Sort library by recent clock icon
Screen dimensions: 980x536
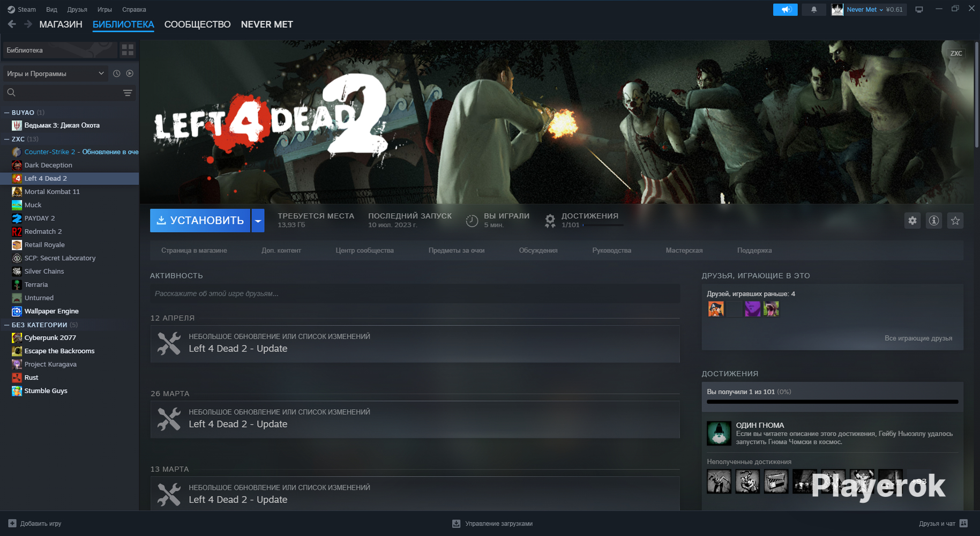click(117, 73)
